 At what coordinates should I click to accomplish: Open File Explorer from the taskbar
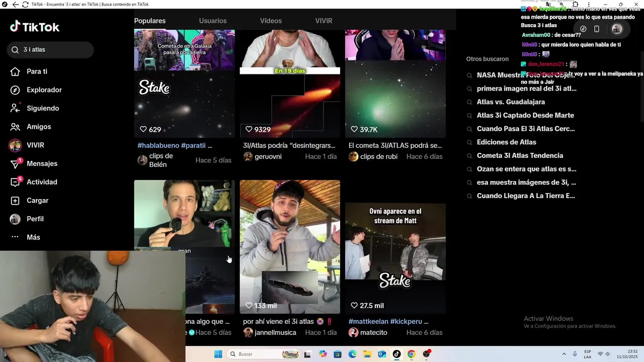tap(367, 354)
